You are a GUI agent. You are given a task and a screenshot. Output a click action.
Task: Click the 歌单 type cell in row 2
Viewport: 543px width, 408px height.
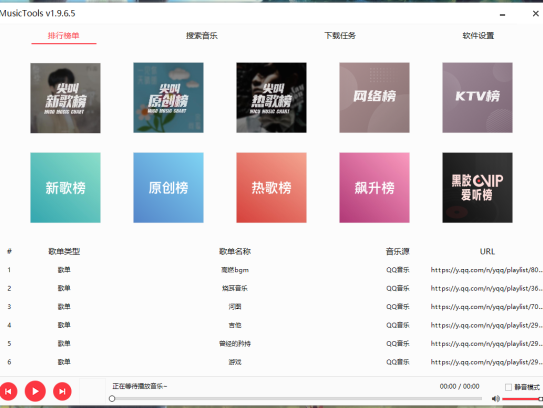tap(64, 288)
